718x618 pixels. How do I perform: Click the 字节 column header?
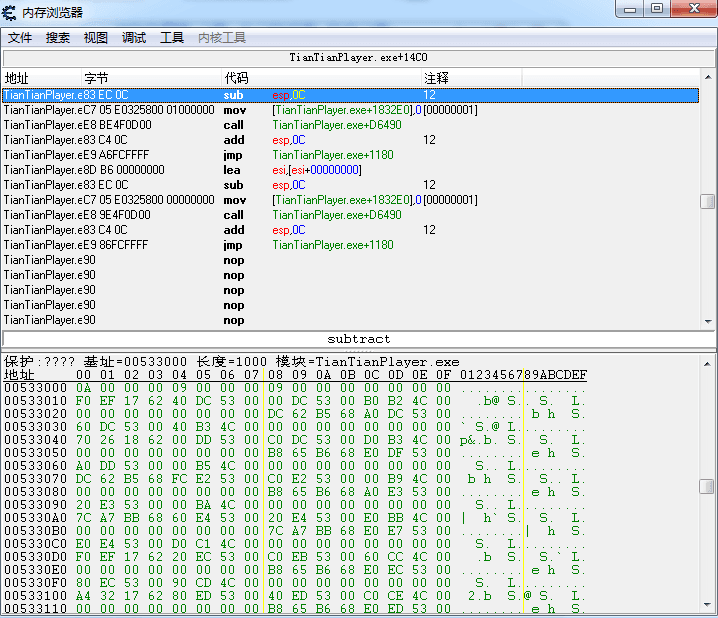coord(152,78)
